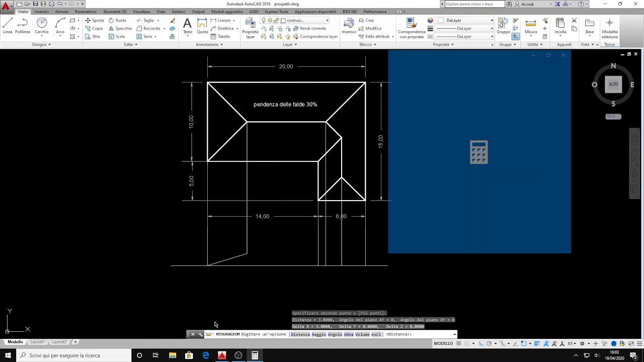This screenshot has width=644, height=362.
Task: Choose the AREa command option
Action: (x=349, y=334)
